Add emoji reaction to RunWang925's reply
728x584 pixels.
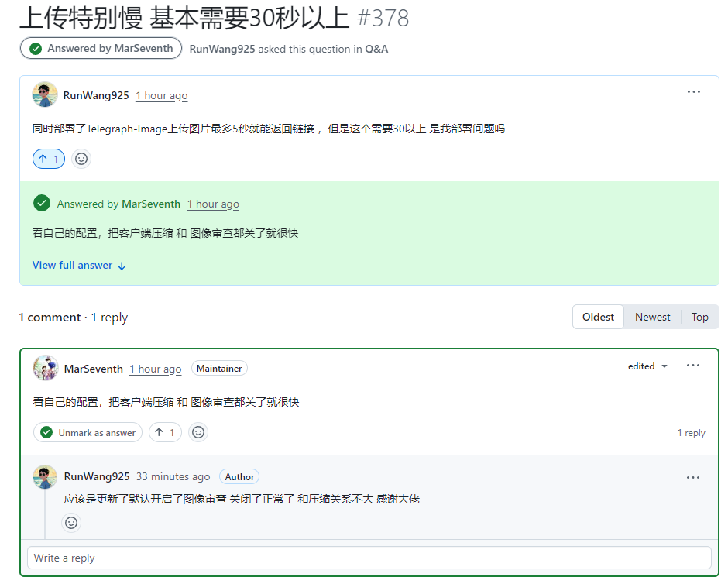tap(71, 523)
